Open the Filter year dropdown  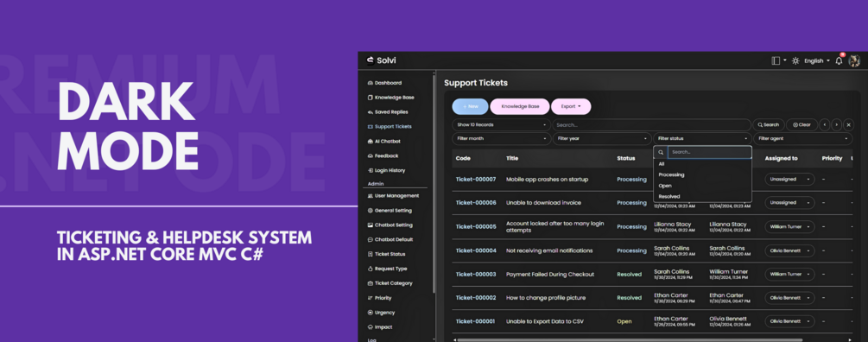(x=602, y=139)
